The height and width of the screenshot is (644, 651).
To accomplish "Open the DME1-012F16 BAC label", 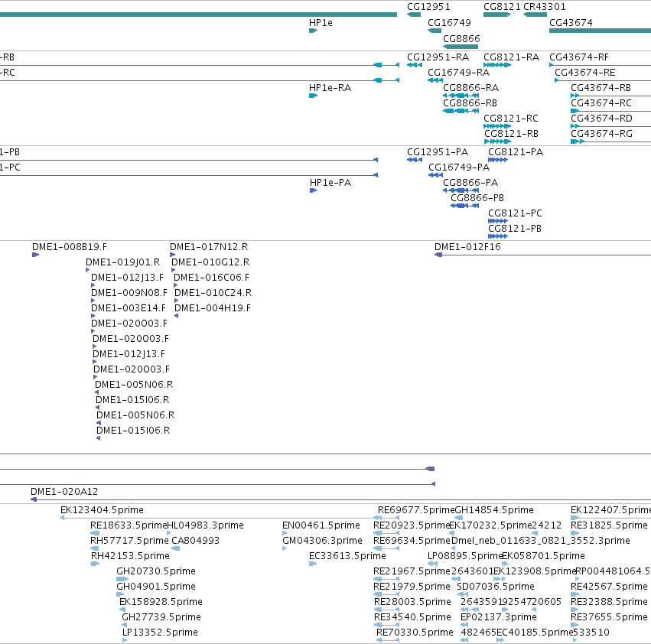I will tap(467, 247).
